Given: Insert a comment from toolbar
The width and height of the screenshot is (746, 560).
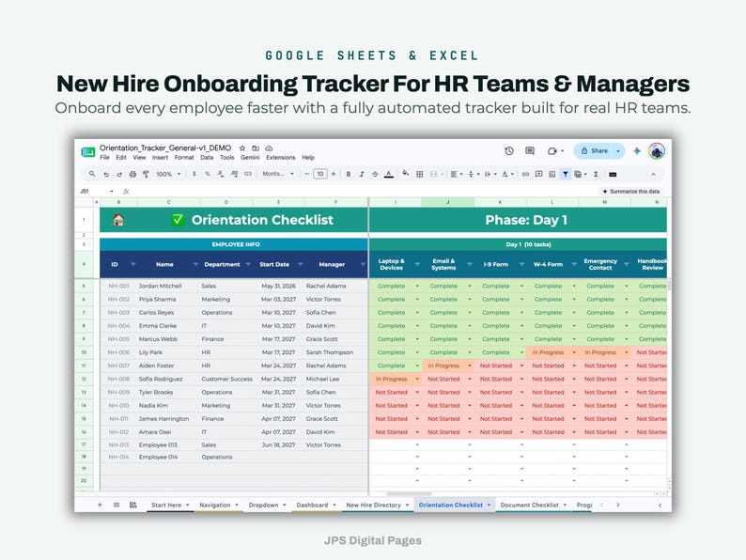Looking at the screenshot, I should click(x=538, y=174).
